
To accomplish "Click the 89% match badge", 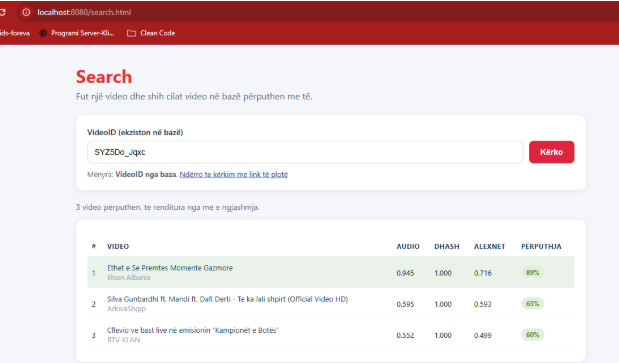I will (x=533, y=273).
